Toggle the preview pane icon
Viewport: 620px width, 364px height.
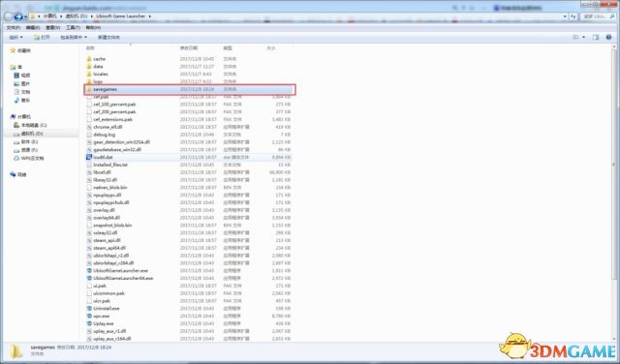596,37
